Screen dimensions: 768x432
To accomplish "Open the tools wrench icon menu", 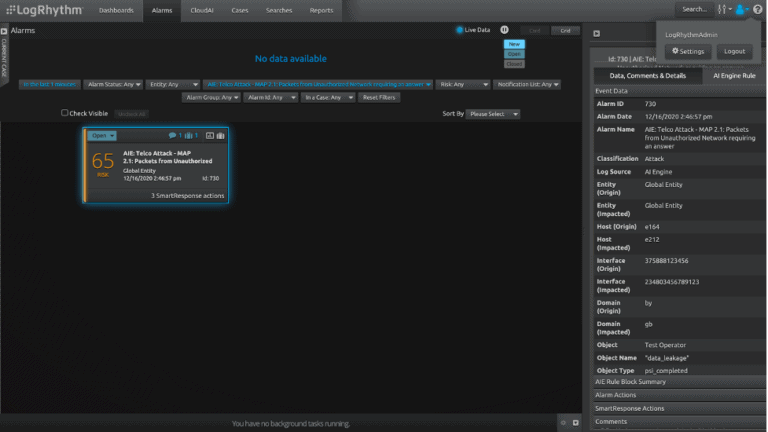I will 723,9.
